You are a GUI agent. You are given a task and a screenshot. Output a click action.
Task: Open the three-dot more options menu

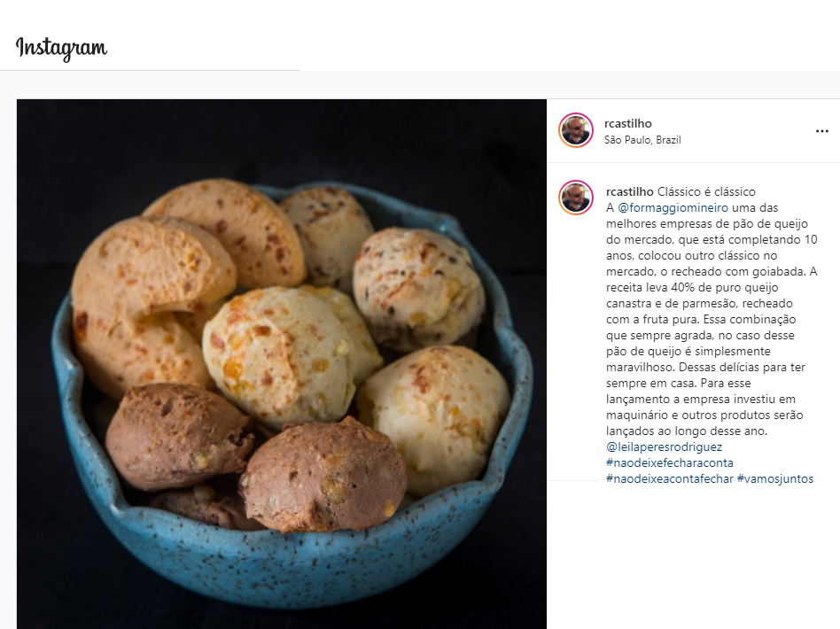point(821,131)
